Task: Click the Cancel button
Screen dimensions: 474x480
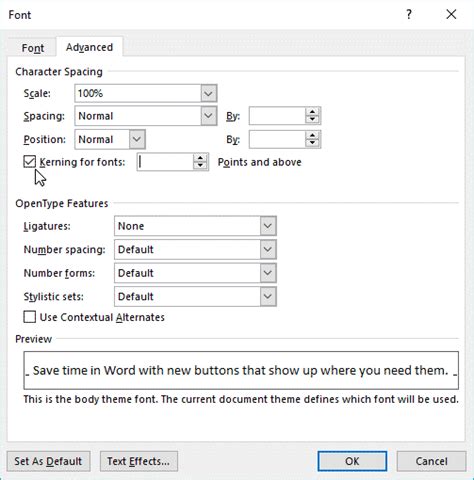Action: tap(431, 461)
